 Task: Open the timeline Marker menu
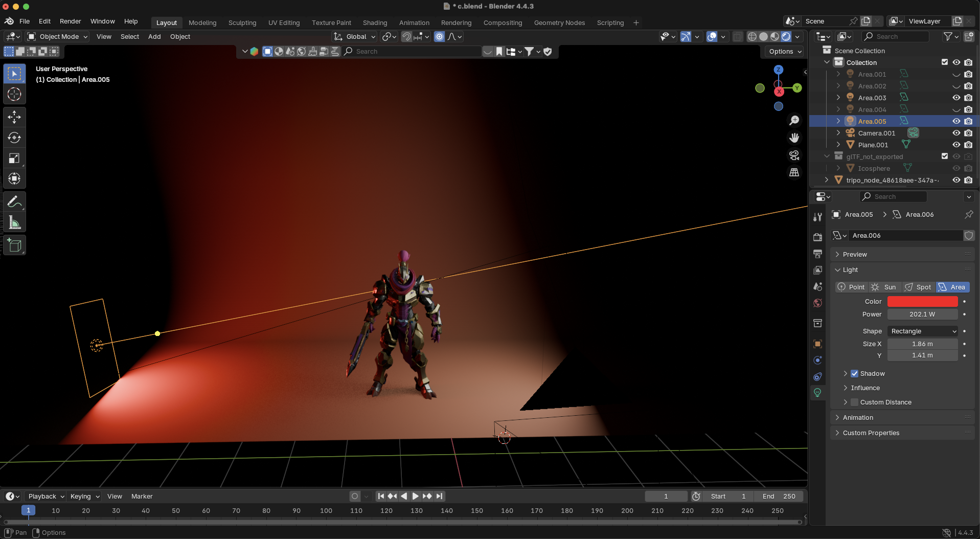tap(142, 497)
